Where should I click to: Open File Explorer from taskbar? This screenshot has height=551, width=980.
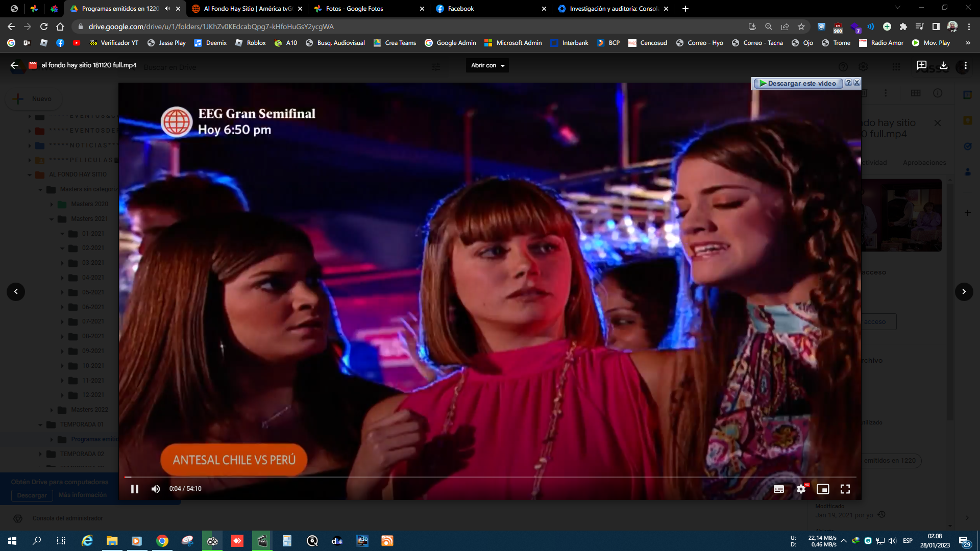tap(112, 541)
